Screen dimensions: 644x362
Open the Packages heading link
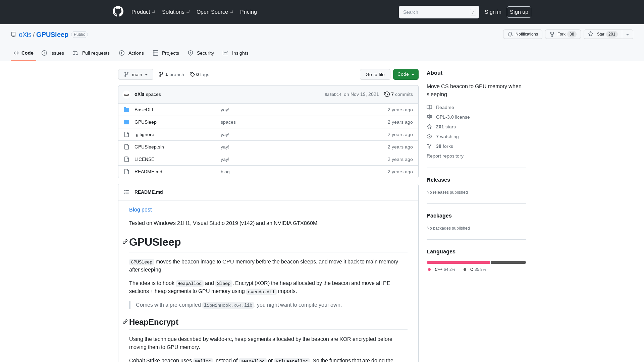coord(439,216)
